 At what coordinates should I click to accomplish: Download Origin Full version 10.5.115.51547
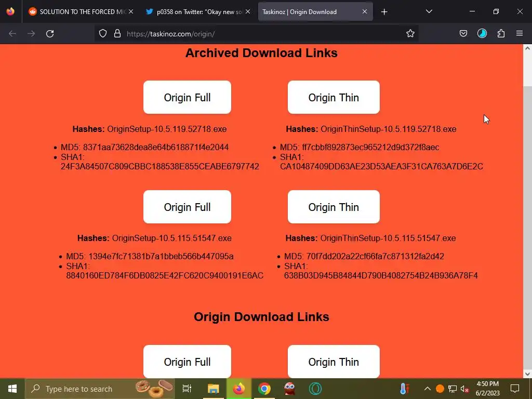[187, 207]
